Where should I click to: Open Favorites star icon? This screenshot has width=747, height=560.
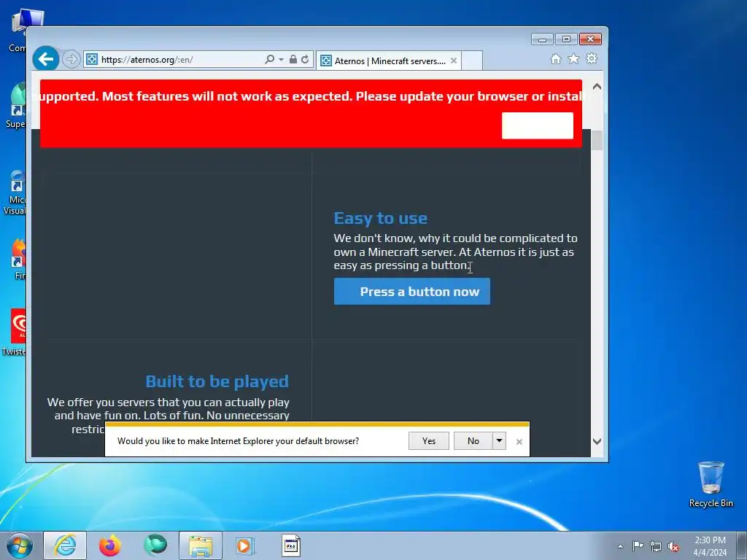pos(573,58)
